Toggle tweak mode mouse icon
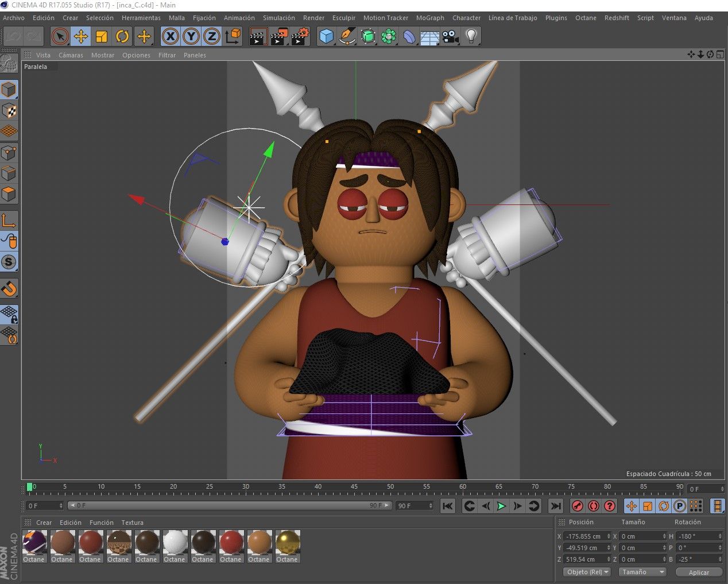728x584 pixels. (x=9, y=241)
